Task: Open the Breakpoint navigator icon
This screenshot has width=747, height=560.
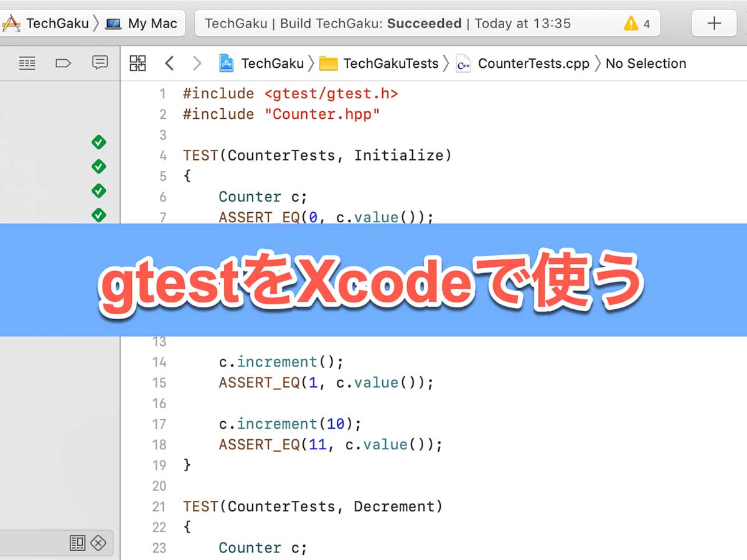Action: (x=63, y=63)
